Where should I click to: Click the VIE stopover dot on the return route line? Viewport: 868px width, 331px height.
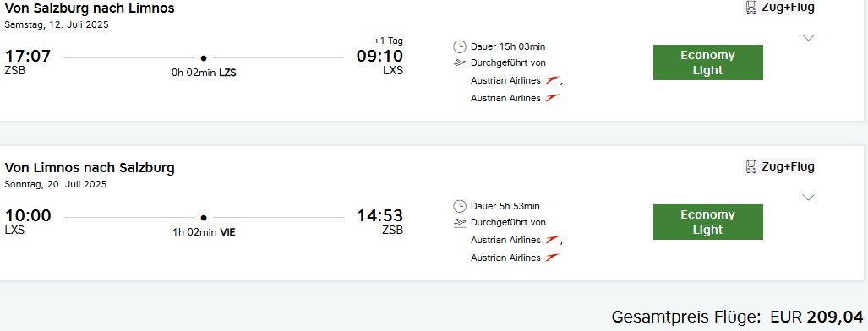(204, 218)
